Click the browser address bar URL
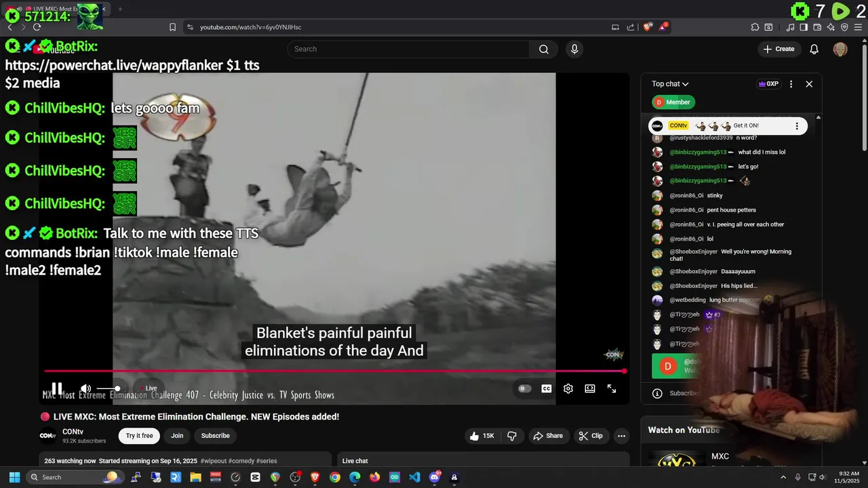The height and width of the screenshot is (488, 868). [250, 27]
